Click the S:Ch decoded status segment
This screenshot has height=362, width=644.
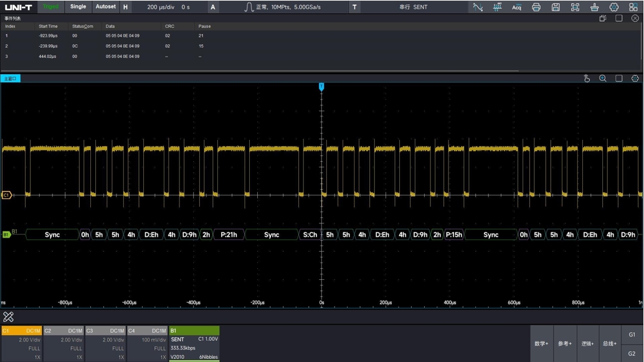tap(310, 234)
